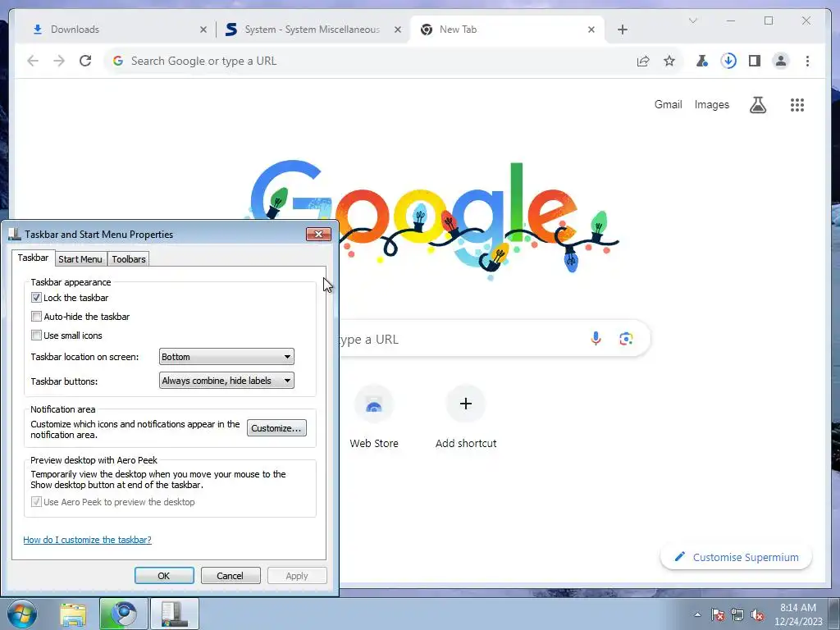Close the New Tab tab
Viewport: 840px width, 630px height.
(591, 30)
